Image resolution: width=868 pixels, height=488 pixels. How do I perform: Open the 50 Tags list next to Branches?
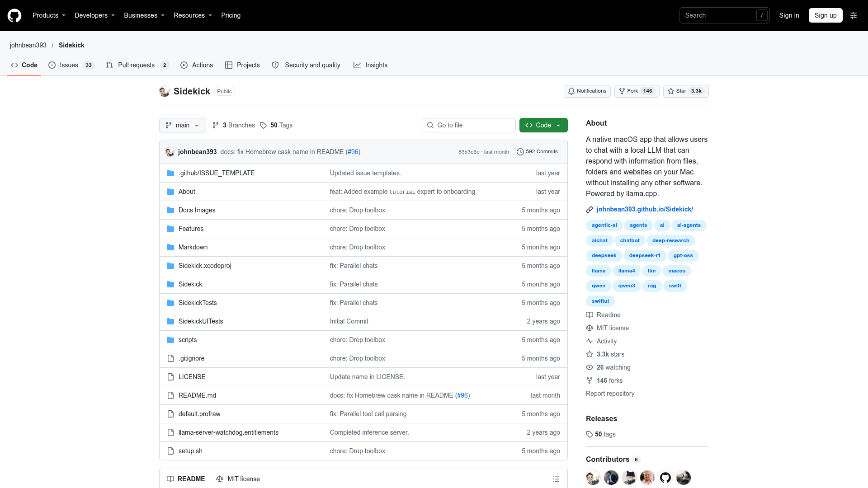click(276, 125)
